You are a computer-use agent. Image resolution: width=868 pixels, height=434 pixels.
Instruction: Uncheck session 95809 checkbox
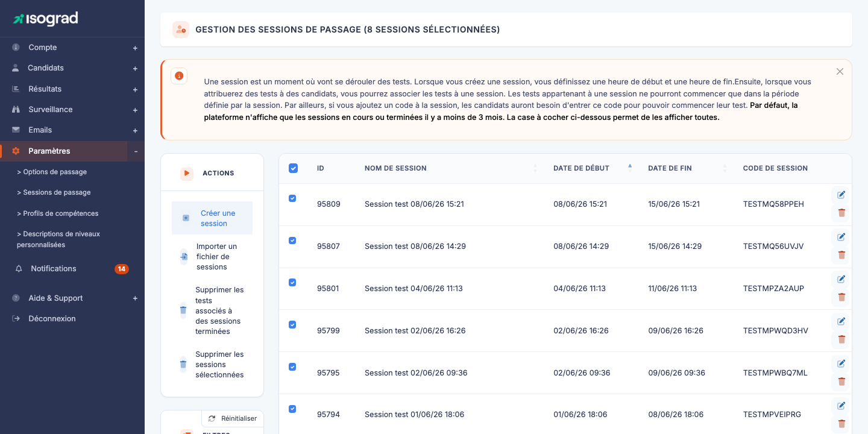point(292,198)
